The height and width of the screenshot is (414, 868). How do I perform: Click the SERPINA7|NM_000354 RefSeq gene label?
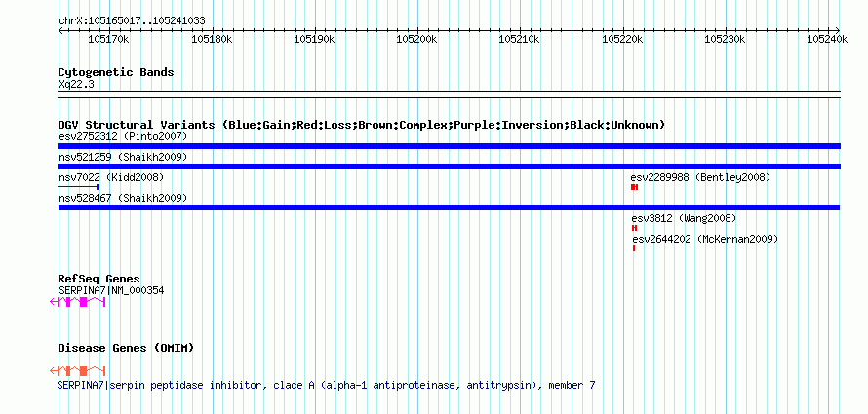click(x=111, y=290)
